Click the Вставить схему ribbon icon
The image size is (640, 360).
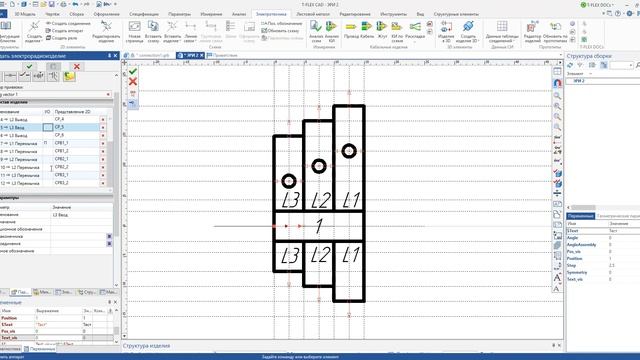click(x=153, y=31)
